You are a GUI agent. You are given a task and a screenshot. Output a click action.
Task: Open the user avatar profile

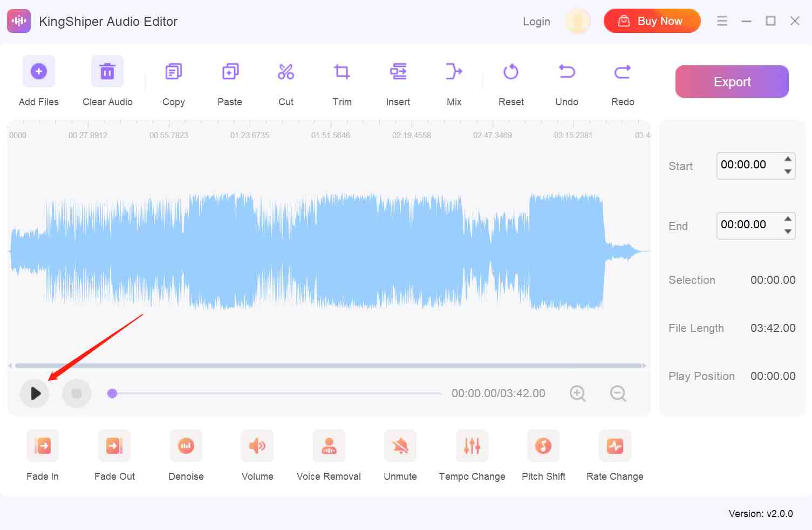pos(578,21)
